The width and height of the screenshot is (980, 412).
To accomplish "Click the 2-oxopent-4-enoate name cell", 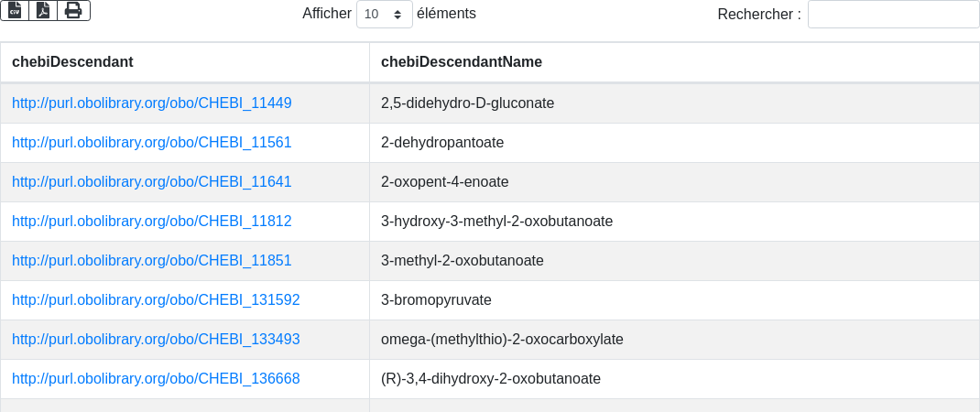I will pyautogui.click(x=445, y=182).
